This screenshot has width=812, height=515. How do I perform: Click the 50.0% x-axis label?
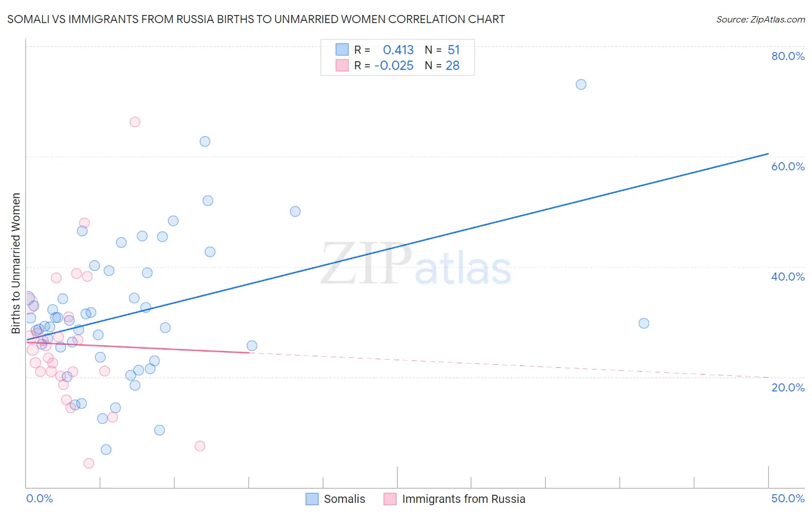click(788, 498)
